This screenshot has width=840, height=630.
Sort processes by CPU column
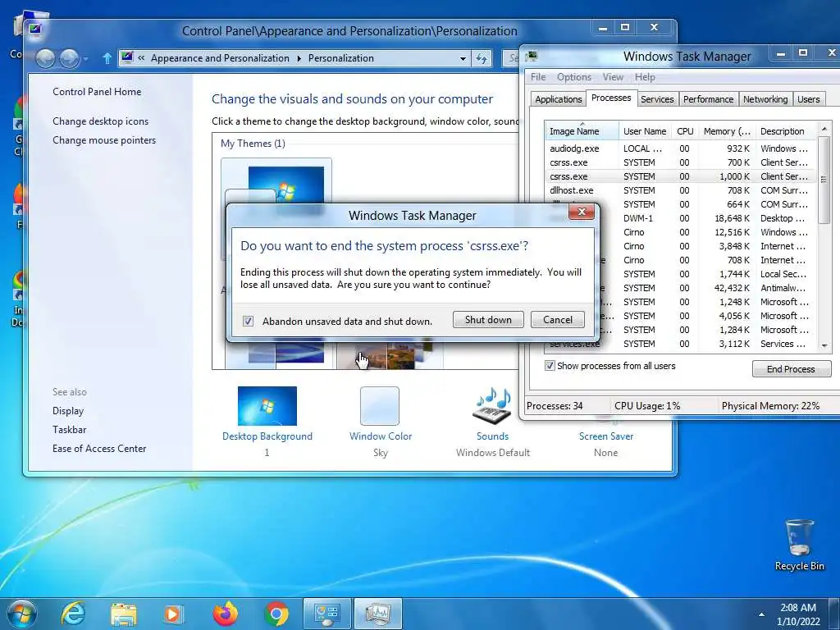tap(685, 131)
